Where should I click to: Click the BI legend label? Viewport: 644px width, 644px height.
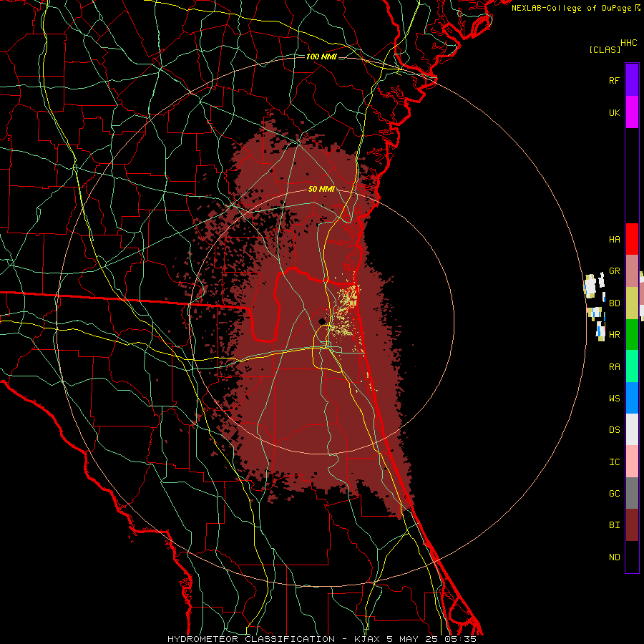click(614, 525)
